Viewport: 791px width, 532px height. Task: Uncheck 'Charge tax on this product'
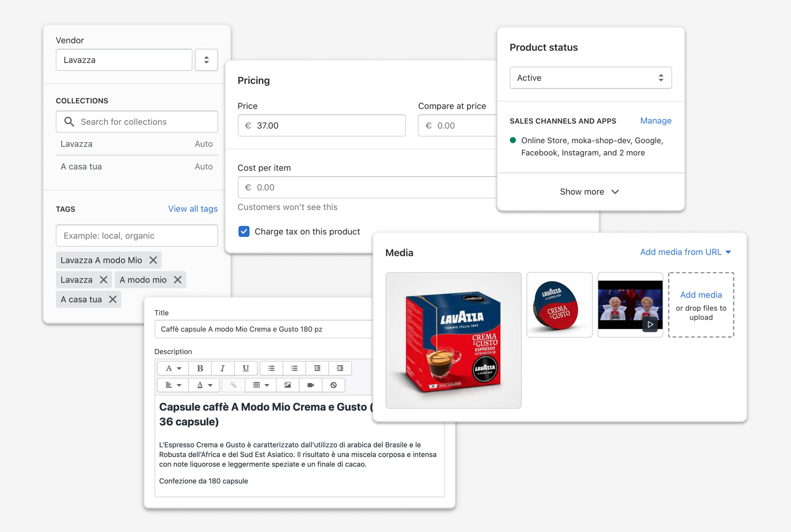[x=244, y=231]
